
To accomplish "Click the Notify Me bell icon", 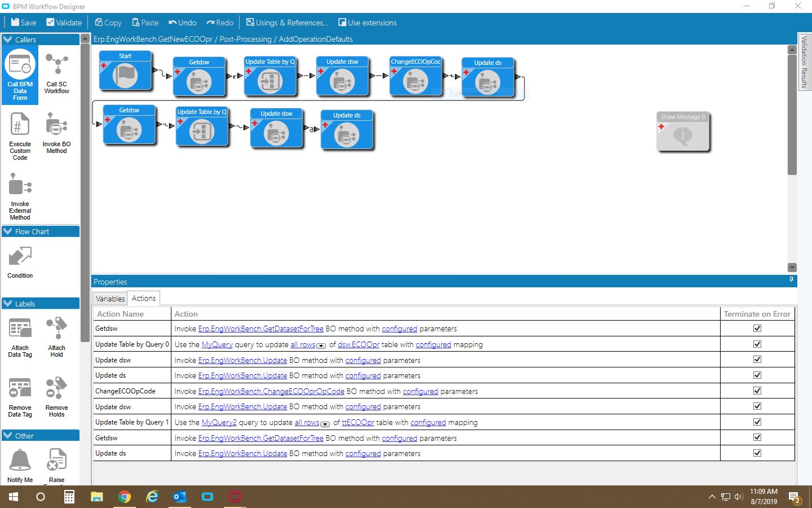I will coord(20,460).
